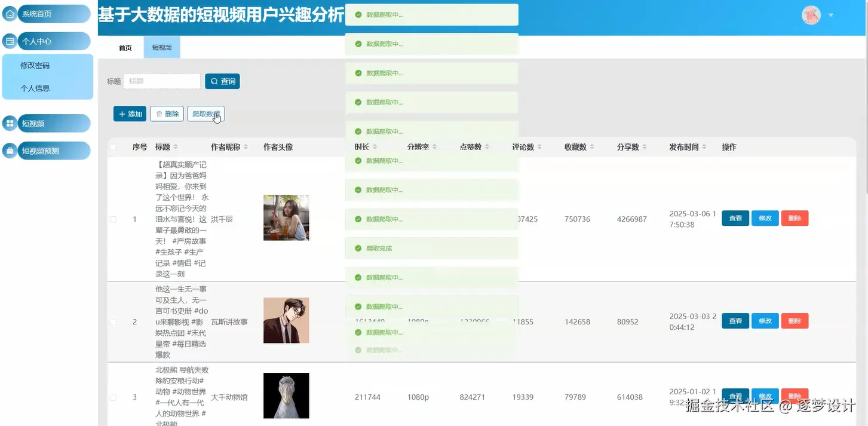Click the 收藏数 value 79789
Viewport: 868px width, 426px height.
pyautogui.click(x=575, y=397)
